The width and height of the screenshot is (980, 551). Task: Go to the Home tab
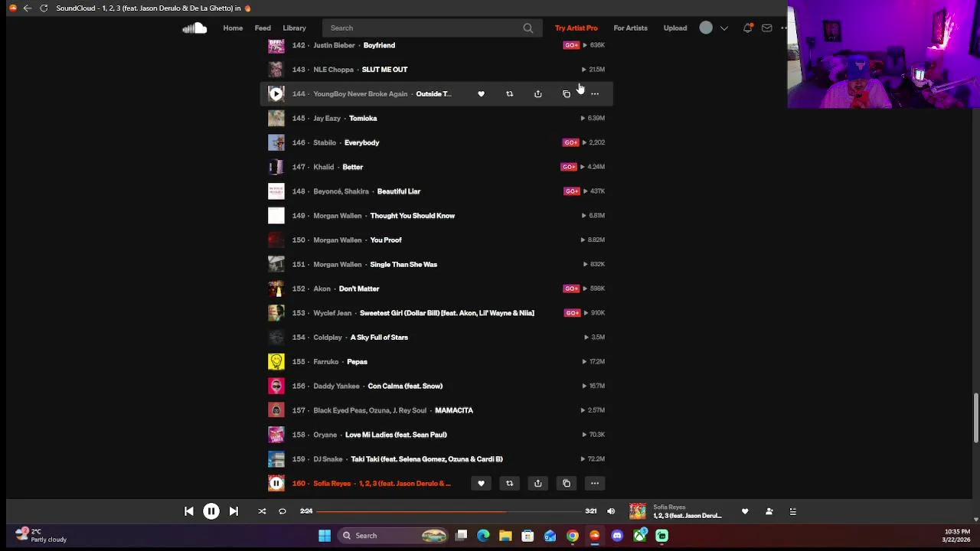[x=233, y=28]
